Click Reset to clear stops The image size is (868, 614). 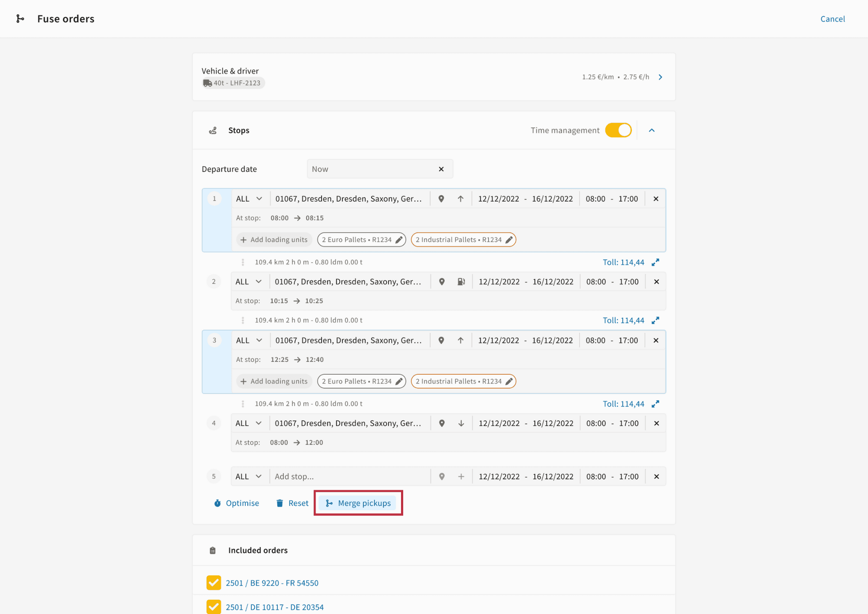[x=292, y=503]
